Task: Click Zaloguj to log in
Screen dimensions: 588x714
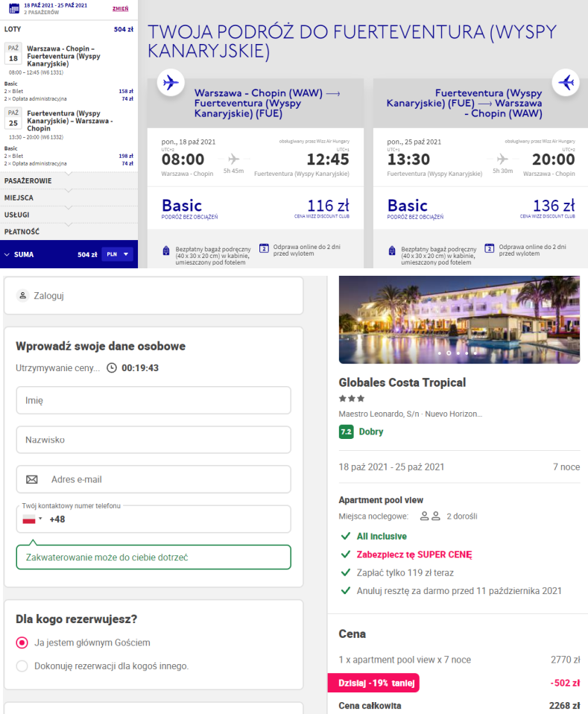Action: pyautogui.click(x=48, y=296)
